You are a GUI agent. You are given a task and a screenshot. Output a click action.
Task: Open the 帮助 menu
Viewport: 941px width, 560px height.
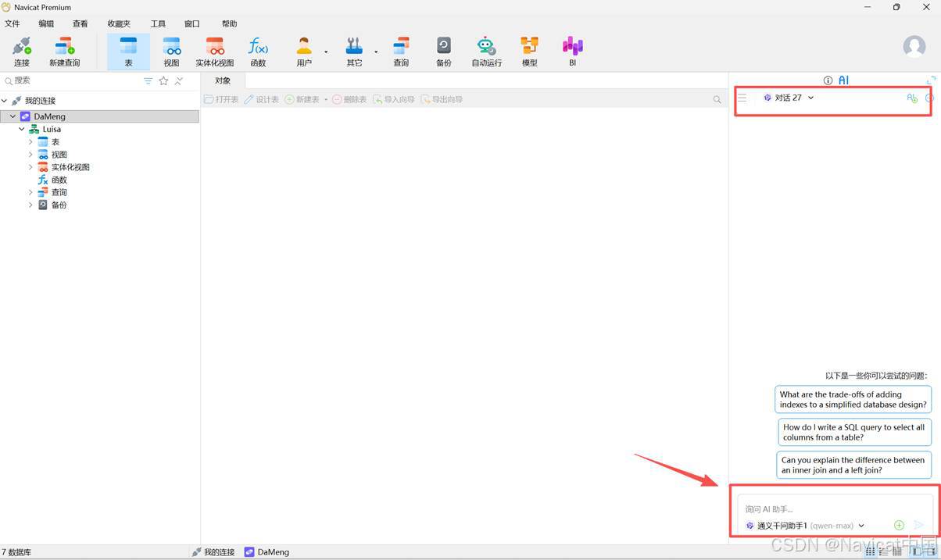pyautogui.click(x=229, y=23)
